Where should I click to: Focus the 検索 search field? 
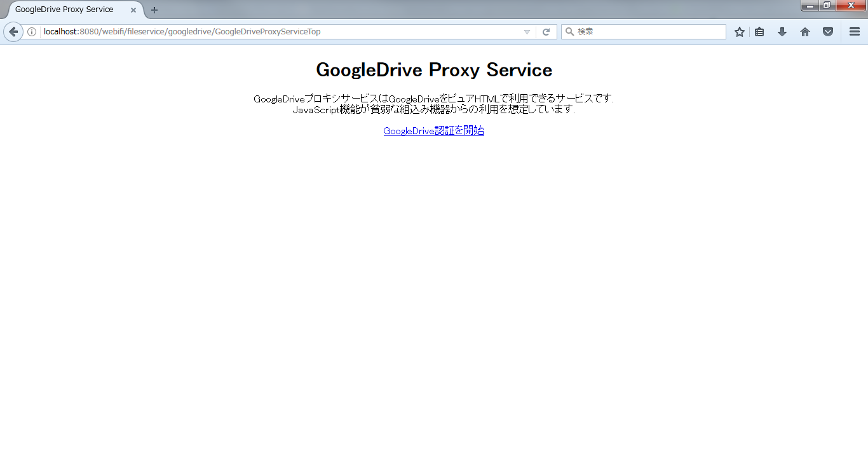[x=644, y=32]
